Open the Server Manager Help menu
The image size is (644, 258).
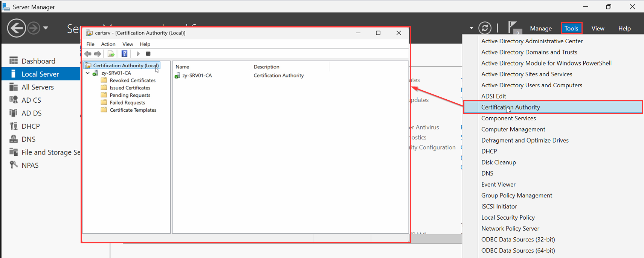pos(624,28)
